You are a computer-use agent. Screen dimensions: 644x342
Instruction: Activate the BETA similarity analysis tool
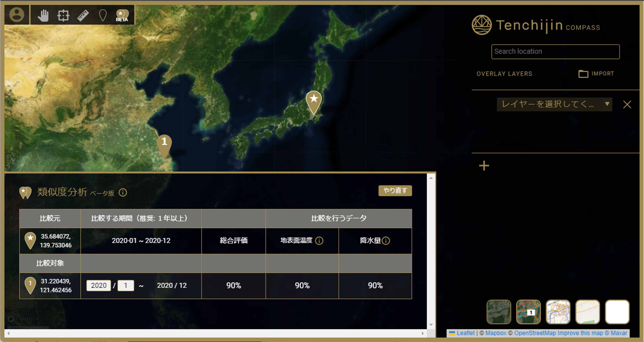pyautogui.click(x=122, y=16)
